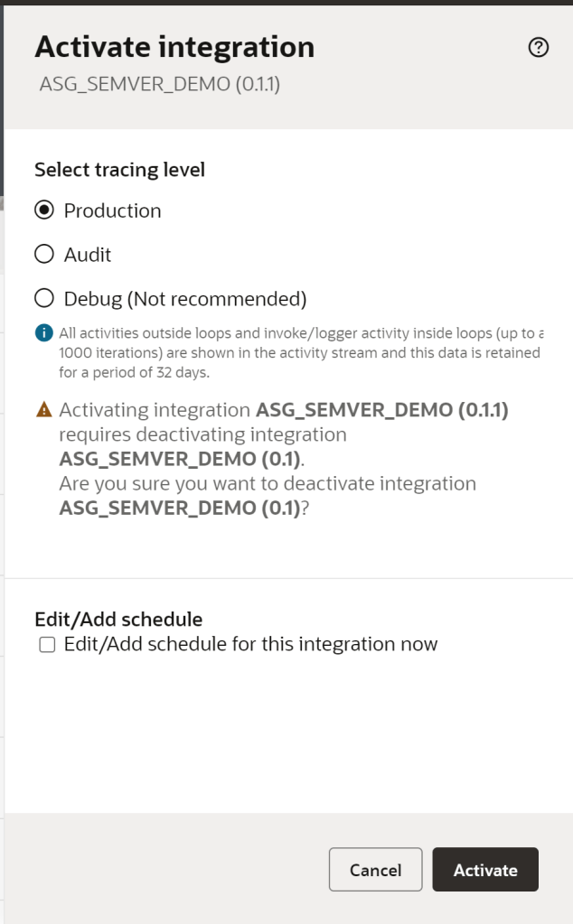Click the blue info icon beside tracing description
Viewport: 573px width, 924px height.
coord(43,332)
